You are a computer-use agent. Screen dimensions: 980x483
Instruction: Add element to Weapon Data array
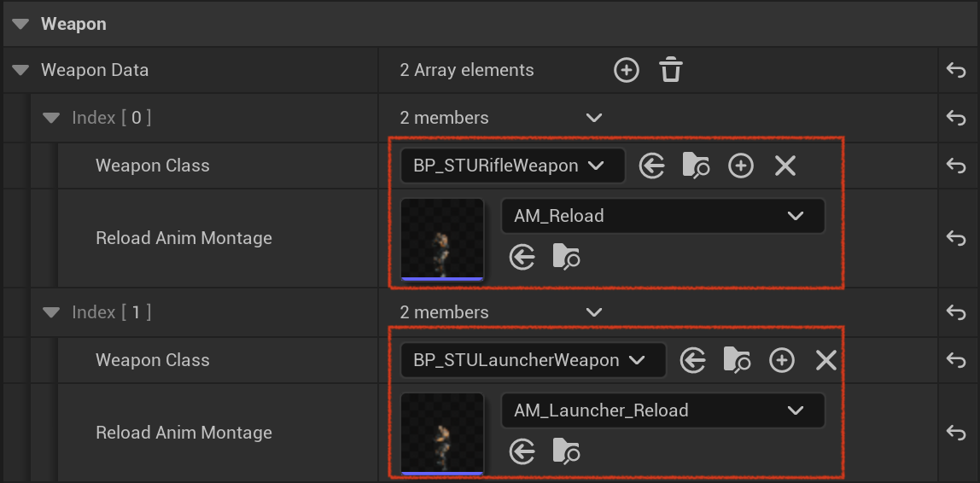627,70
